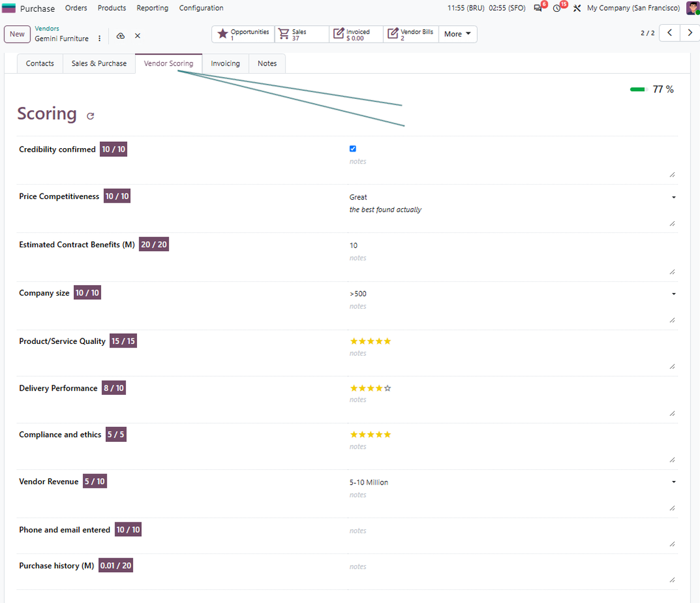This screenshot has height=603, width=700.
Task: Open the Configuration menu
Action: tap(201, 8)
